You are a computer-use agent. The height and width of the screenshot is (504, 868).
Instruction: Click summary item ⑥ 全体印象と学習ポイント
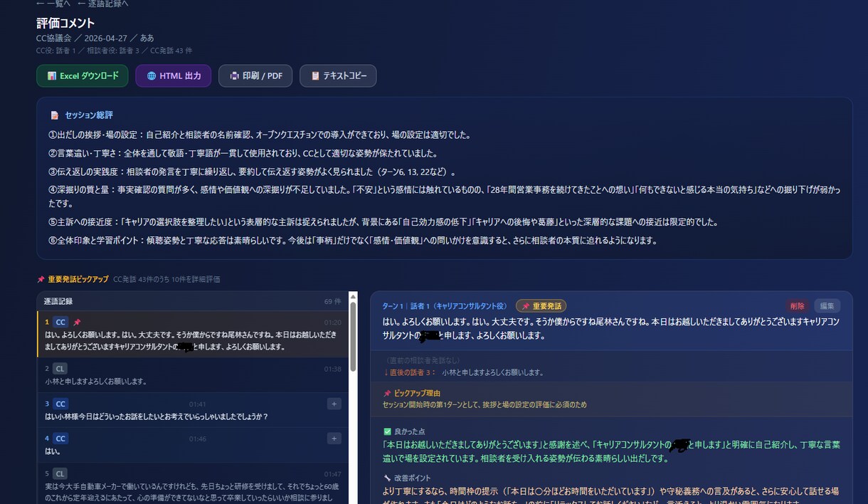coord(353,241)
